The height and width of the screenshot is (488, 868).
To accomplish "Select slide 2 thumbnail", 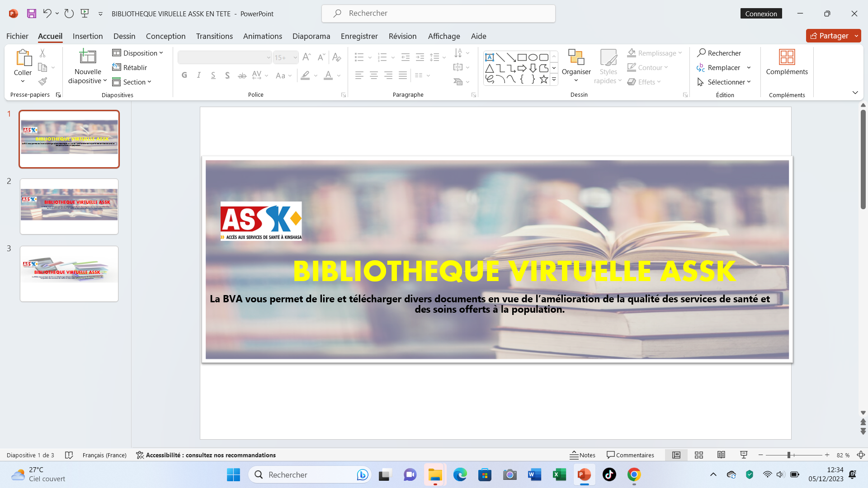I will [x=69, y=206].
